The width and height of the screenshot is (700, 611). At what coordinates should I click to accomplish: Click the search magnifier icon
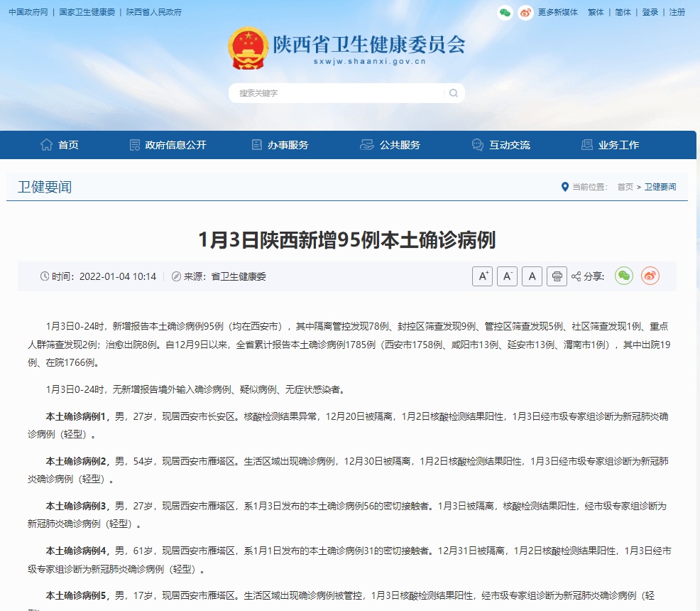tap(454, 93)
